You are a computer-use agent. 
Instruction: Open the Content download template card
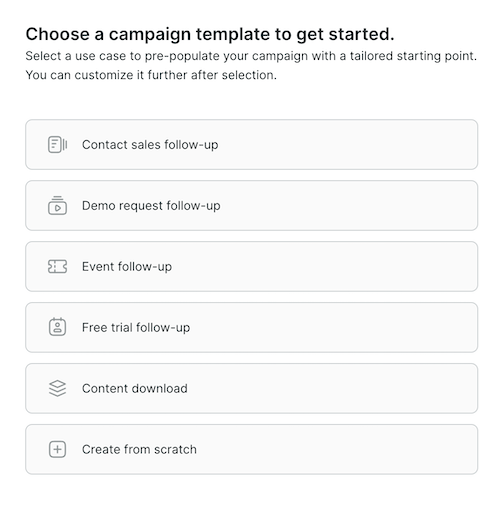(252, 388)
